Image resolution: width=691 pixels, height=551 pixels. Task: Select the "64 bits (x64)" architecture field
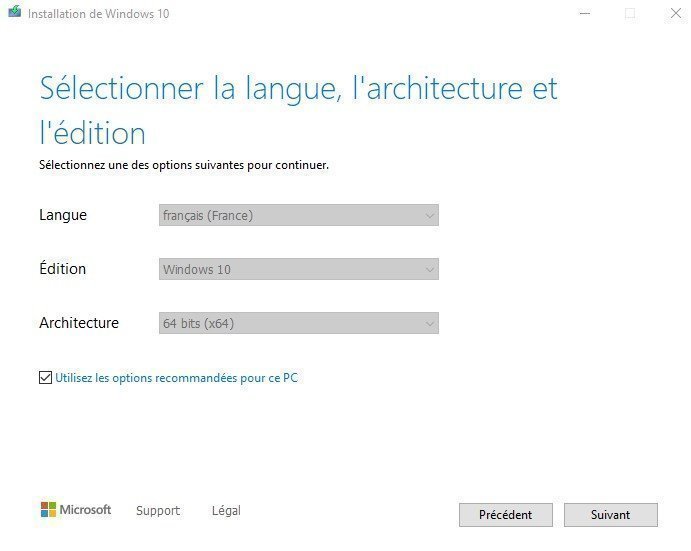[290, 323]
